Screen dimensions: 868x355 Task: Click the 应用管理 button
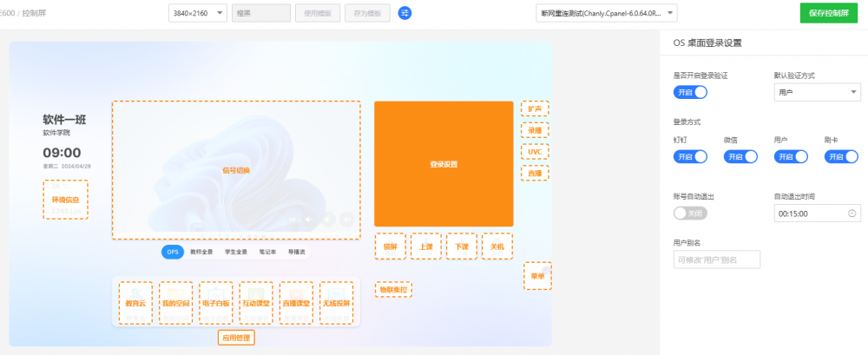tap(236, 338)
